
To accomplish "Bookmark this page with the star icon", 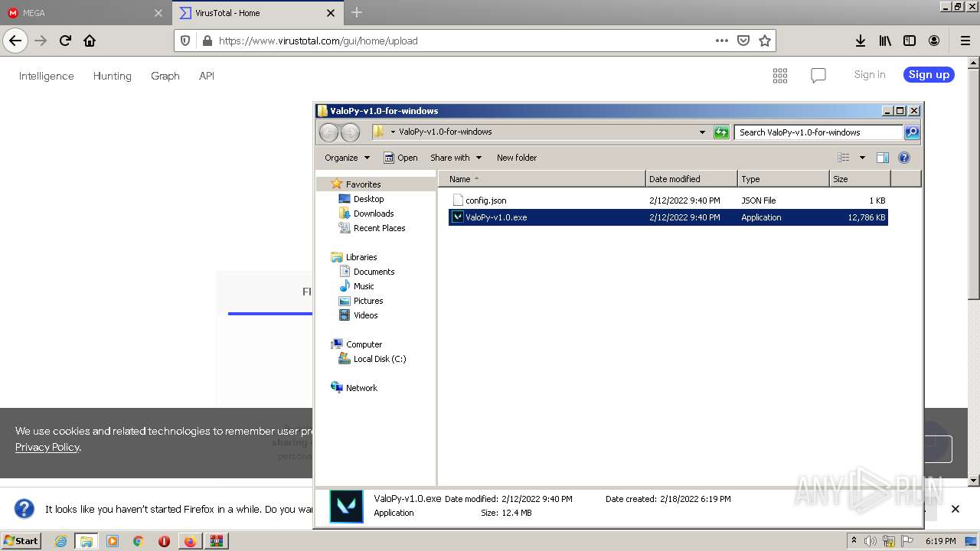I will tap(764, 41).
